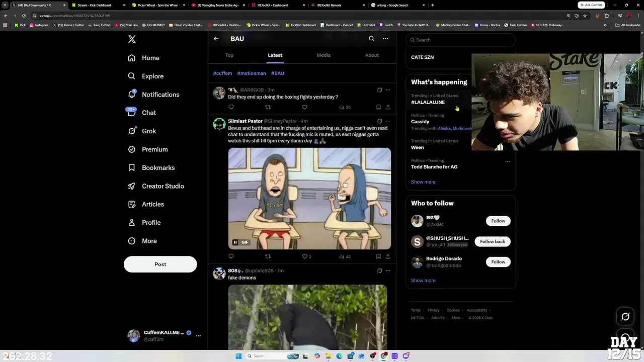Pause the Beavis and Butt-Head GIF
644x362 pixels.
coord(235,242)
